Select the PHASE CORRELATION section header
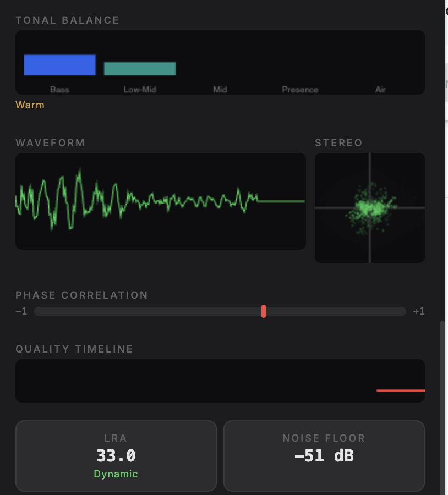Image resolution: width=448 pixels, height=495 pixels. (81, 295)
